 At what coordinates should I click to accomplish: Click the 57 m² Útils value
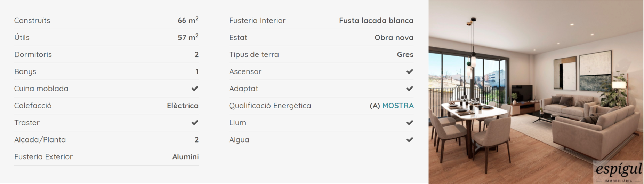tap(188, 37)
